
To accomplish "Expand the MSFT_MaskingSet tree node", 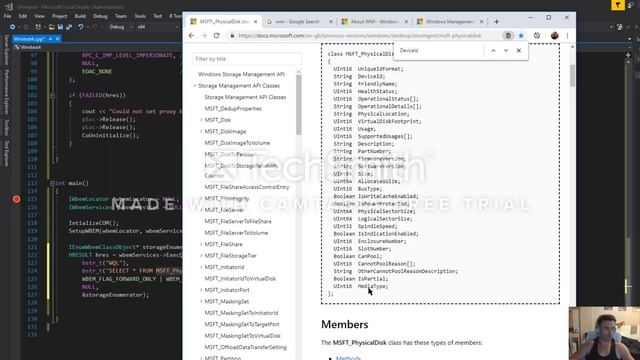I will pos(201,301).
